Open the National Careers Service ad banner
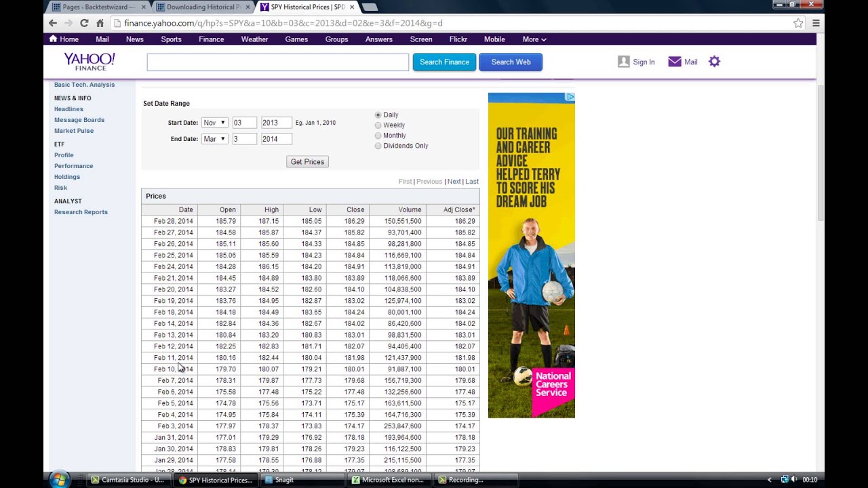 (x=532, y=255)
